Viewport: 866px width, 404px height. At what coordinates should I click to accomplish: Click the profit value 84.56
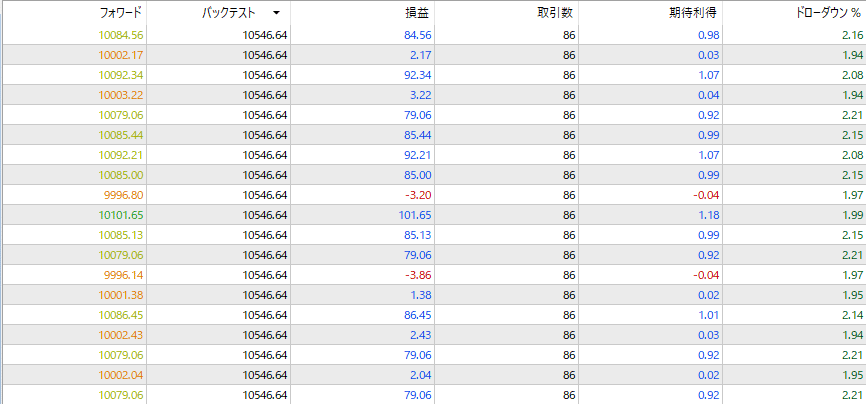(x=418, y=35)
